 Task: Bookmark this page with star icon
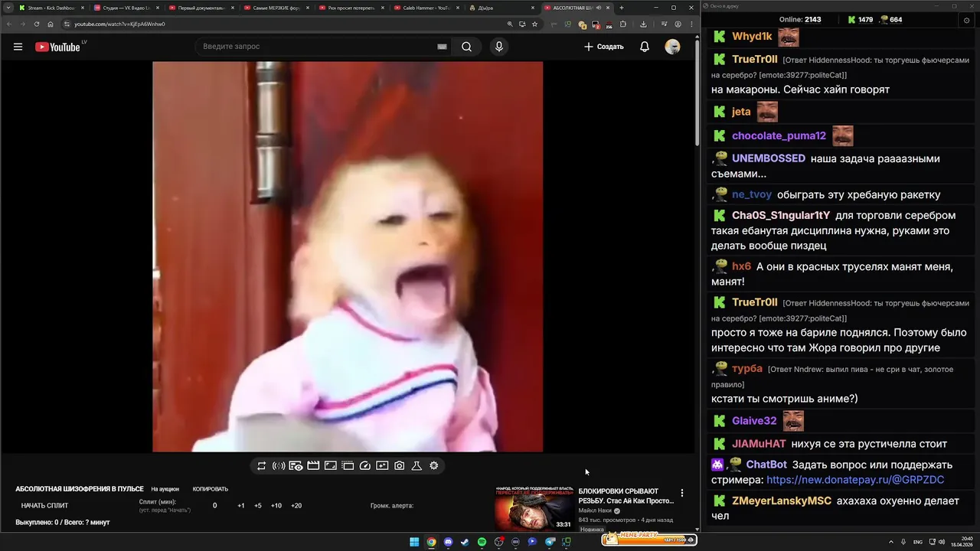point(534,24)
